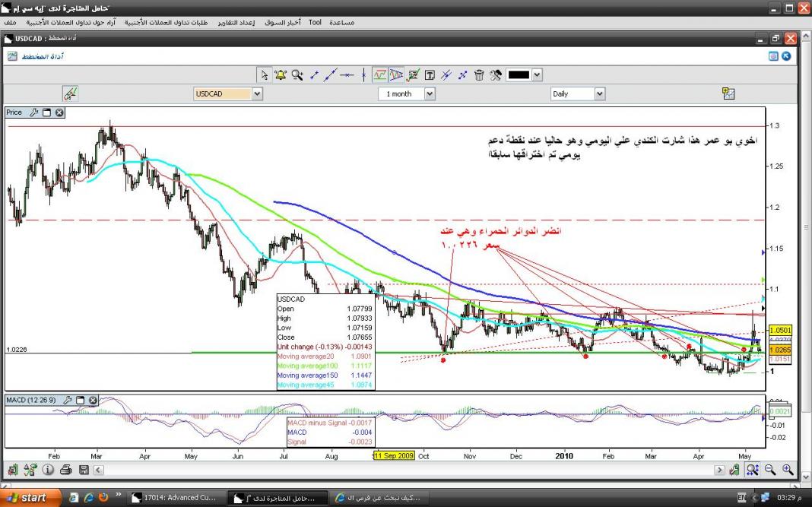Expand the 1 month period dropdown

tap(430, 93)
